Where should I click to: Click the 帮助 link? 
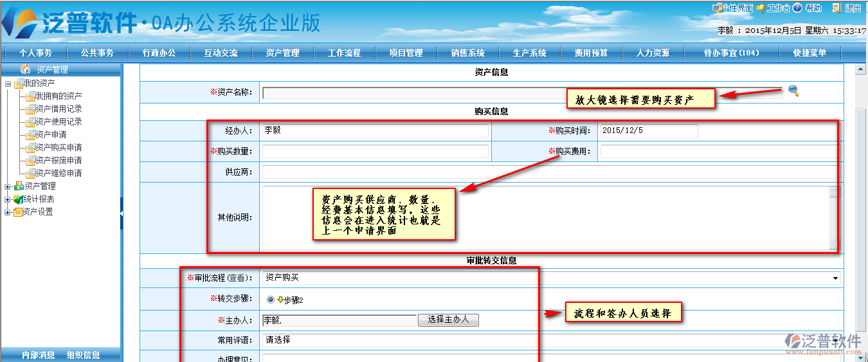[x=813, y=8]
